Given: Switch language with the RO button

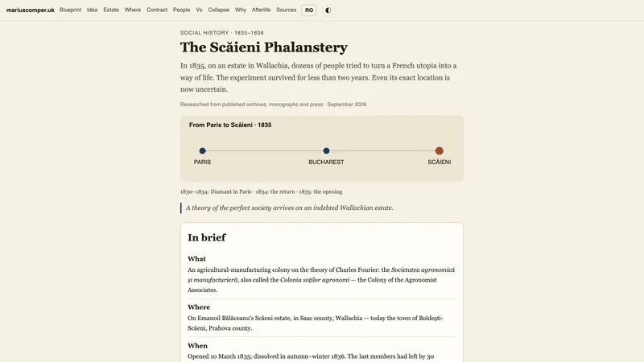Looking at the screenshot, I should pos(309,10).
